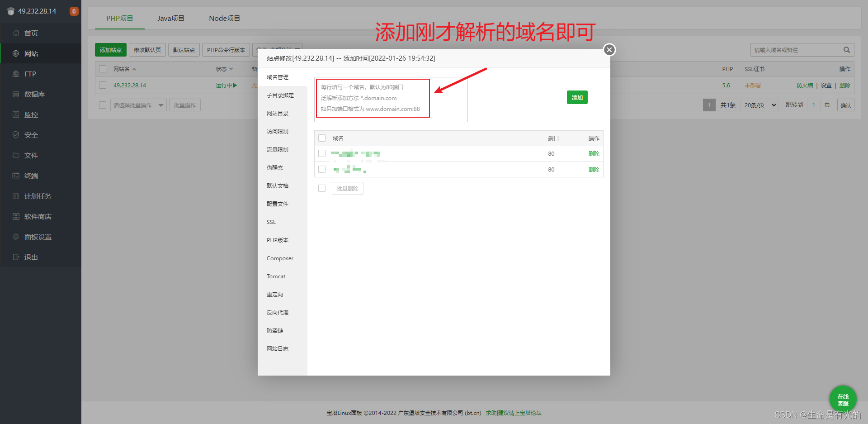Open PHP版本 in dialog menu
The width and height of the screenshot is (868, 424).
point(283,240)
